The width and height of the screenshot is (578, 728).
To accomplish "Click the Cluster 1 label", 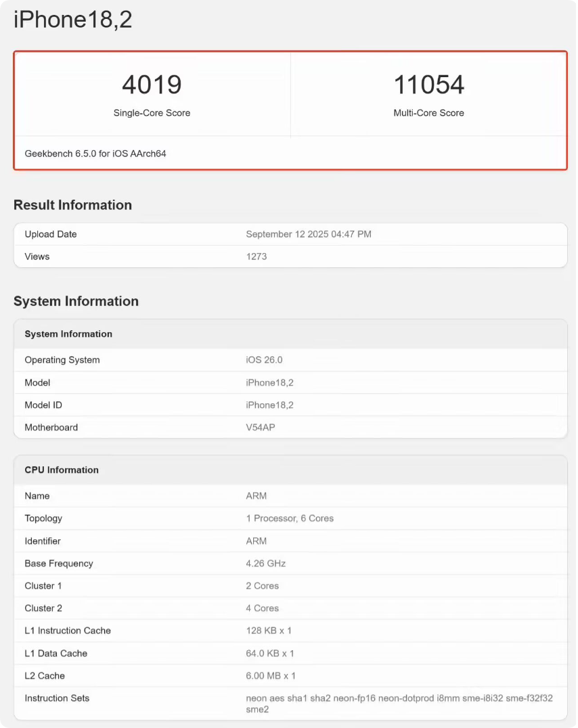I will click(x=43, y=586).
